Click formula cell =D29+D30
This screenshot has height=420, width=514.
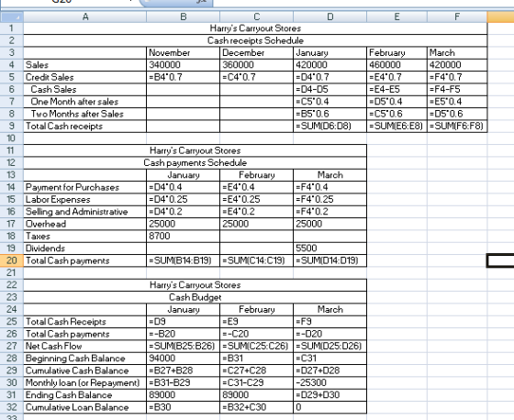coord(330,394)
